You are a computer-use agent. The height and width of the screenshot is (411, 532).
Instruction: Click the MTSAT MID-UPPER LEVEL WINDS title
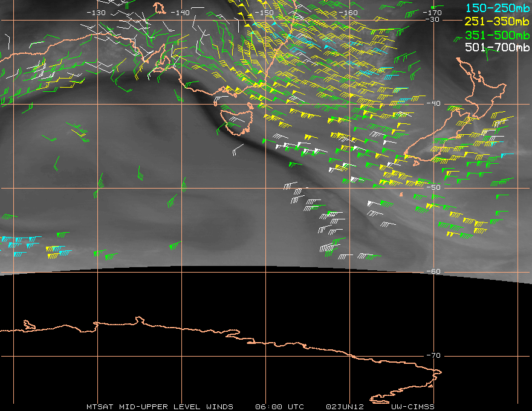(x=160, y=407)
